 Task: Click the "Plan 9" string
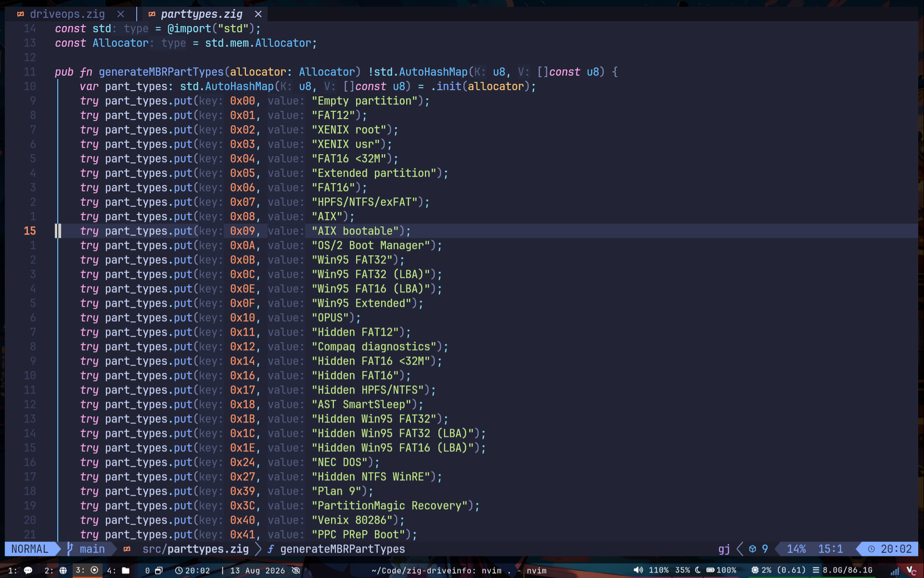[x=336, y=491]
